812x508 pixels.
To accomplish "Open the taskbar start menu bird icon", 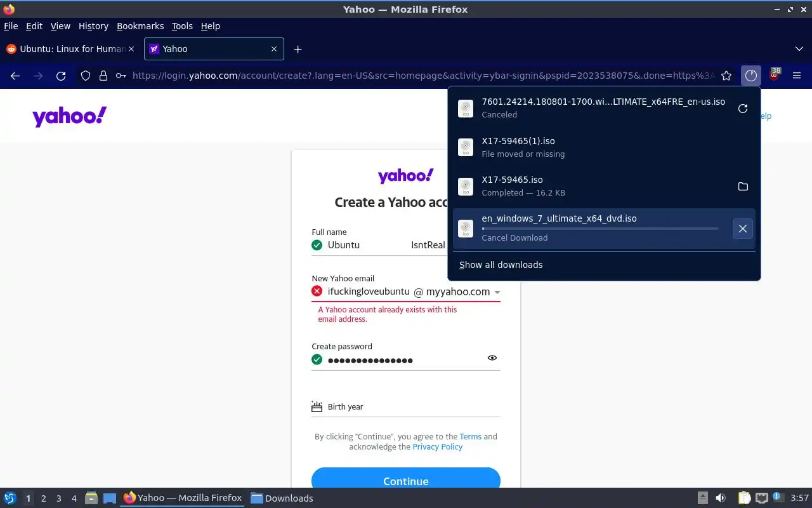I will pos(10,498).
